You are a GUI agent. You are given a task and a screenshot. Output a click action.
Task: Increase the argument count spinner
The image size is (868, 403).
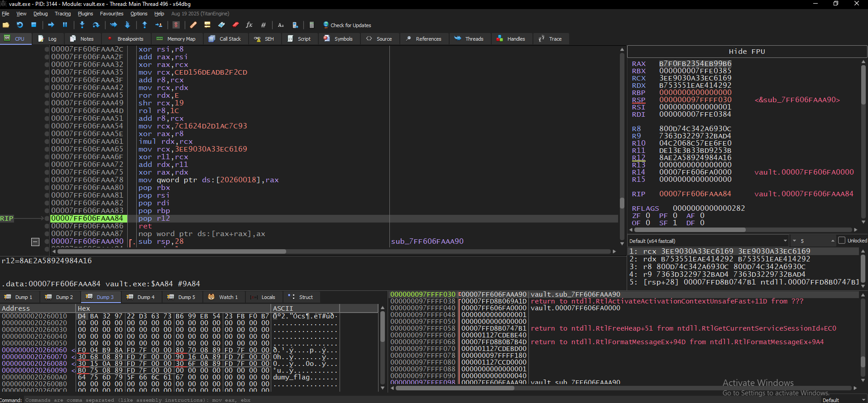[x=833, y=239]
